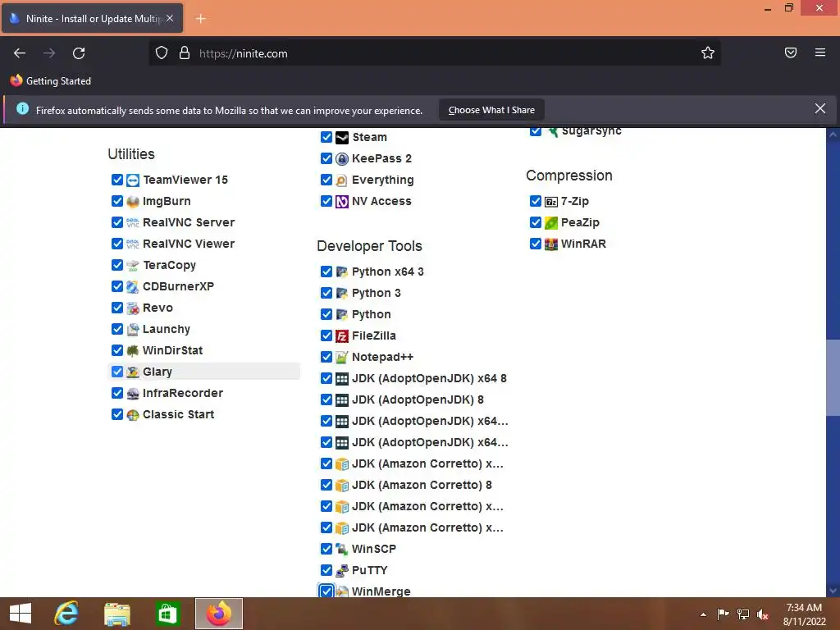Viewport: 840px width, 630px height.
Task: Click the WinSCP icon
Action: [342, 549]
